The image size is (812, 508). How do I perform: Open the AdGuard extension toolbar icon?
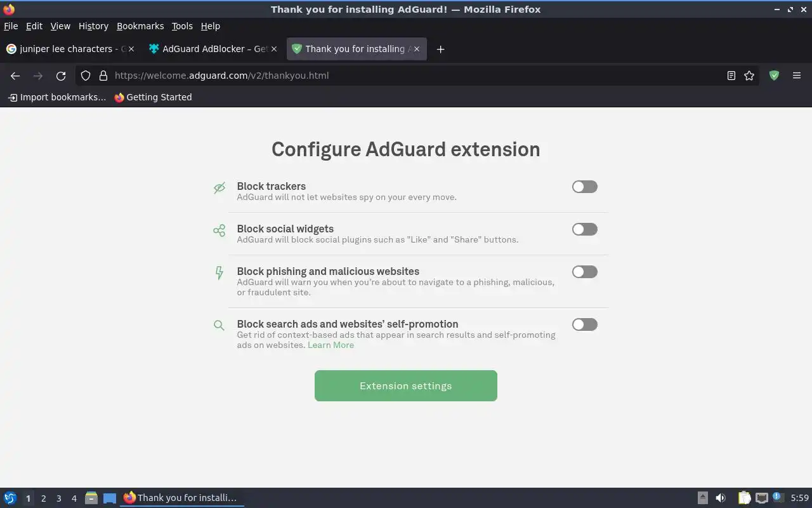pyautogui.click(x=774, y=76)
